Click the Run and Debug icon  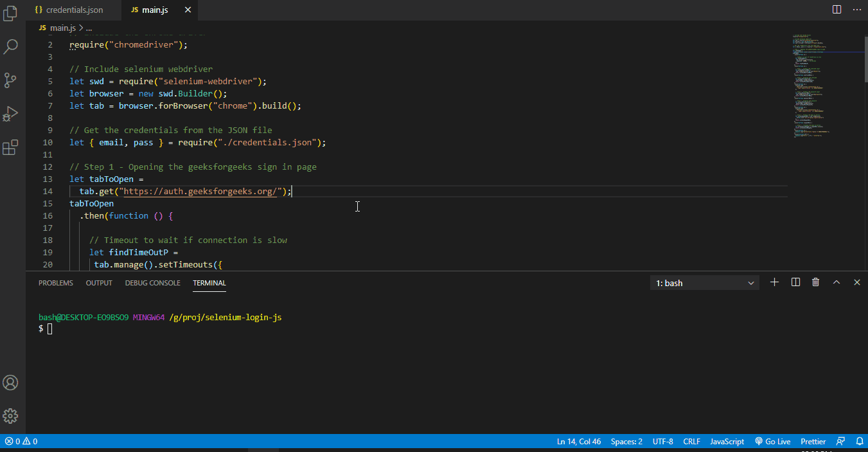click(x=10, y=113)
